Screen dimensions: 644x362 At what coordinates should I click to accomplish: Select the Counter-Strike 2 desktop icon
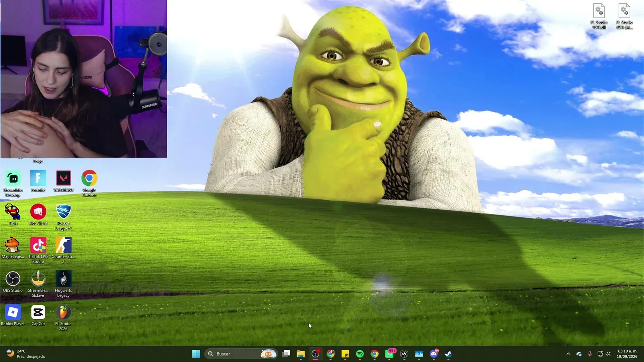pyautogui.click(x=63, y=251)
